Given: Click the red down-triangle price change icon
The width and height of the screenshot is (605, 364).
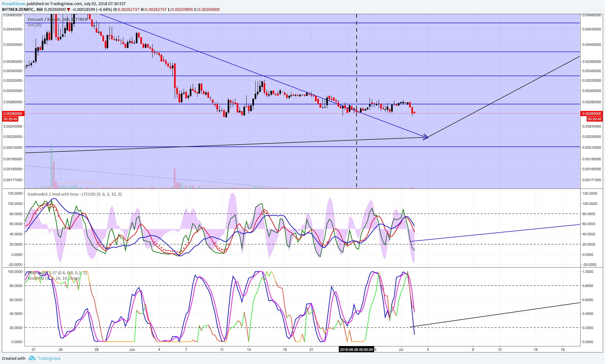Looking at the screenshot, I should coord(68,10).
